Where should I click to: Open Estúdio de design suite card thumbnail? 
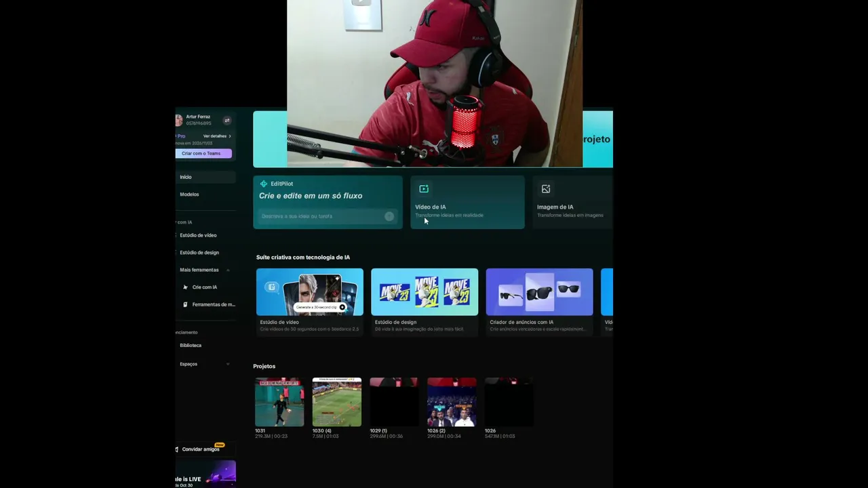[425, 292]
